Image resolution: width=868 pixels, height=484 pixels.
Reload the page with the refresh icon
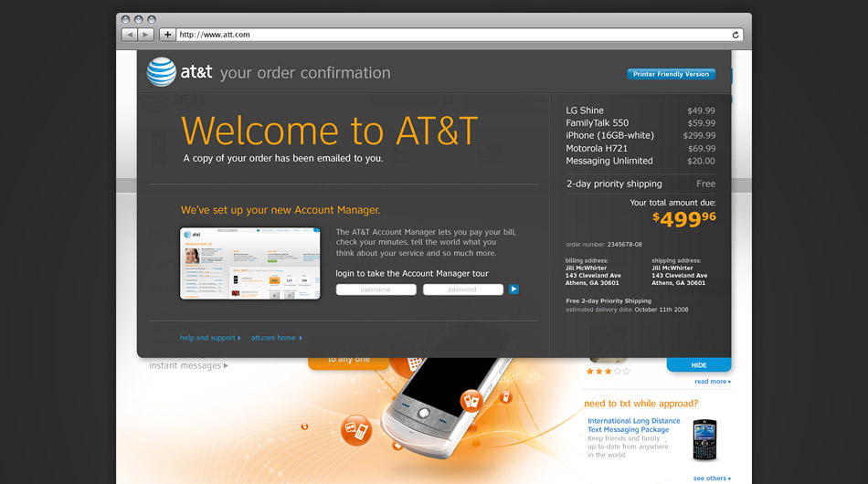coord(736,35)
